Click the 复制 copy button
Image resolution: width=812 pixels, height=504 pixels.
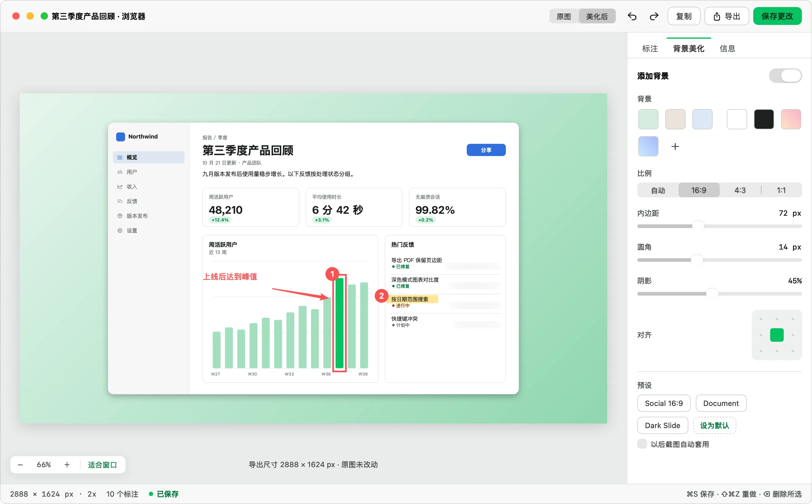tap(683, 16)
